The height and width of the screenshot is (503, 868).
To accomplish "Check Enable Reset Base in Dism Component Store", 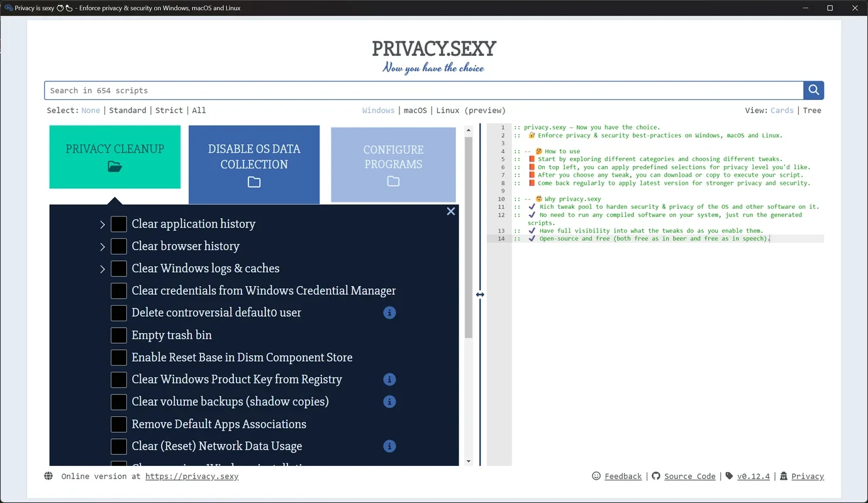I will point(119,357).
